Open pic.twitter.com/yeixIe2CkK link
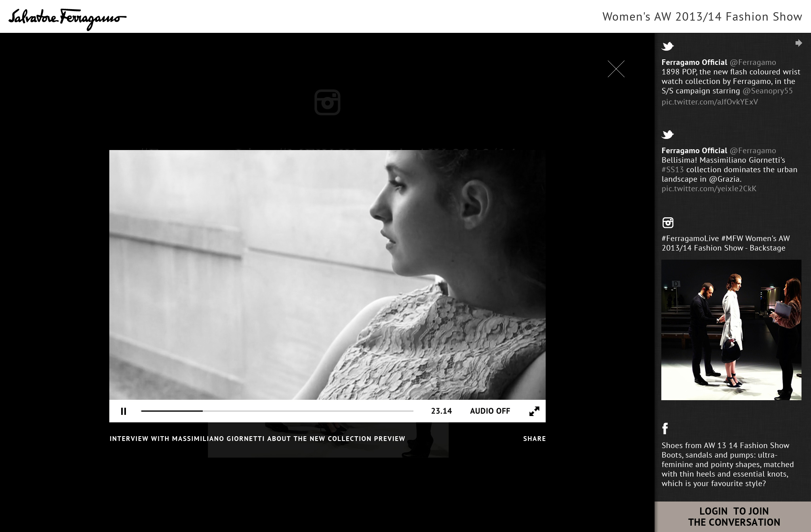Viewport: 811px width, 532px height. [x=709, y=188]
